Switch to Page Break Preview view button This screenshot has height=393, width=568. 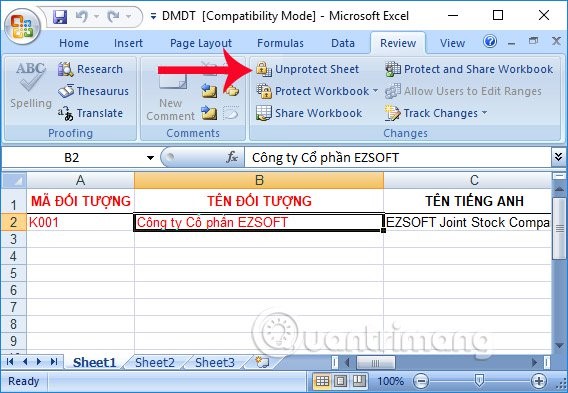tap(359, 381)
